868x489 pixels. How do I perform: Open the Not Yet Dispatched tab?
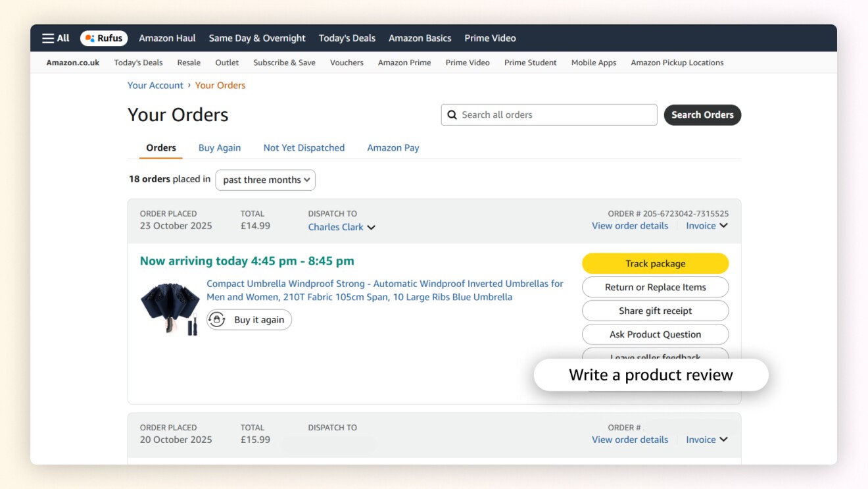pos(304,148)
